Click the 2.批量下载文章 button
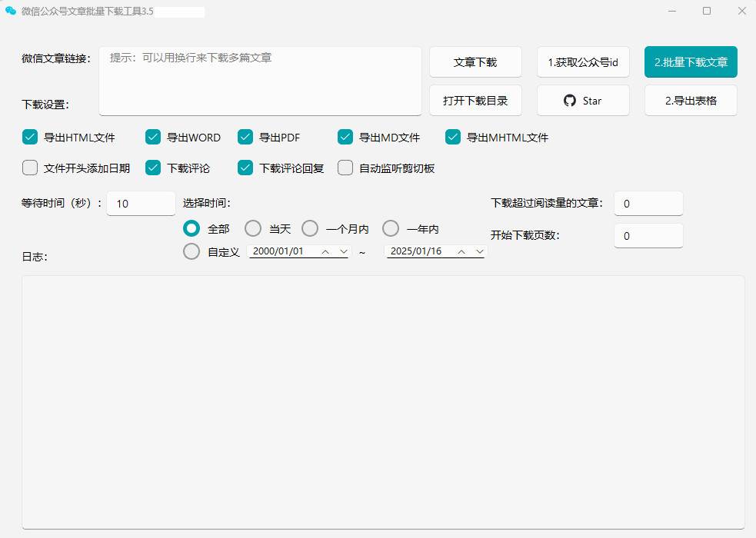Image resolution: width=756 pixels, height=538 pixels. click(x=691, y=62)
